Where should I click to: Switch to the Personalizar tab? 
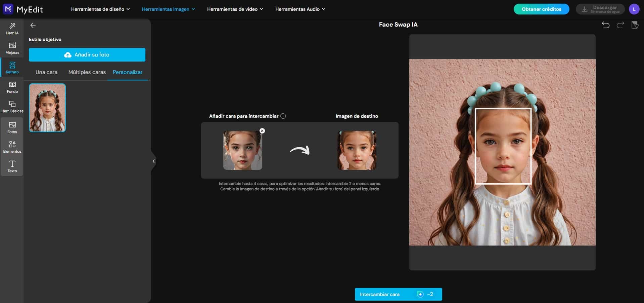pyautogui.click(x=128, y=72)
